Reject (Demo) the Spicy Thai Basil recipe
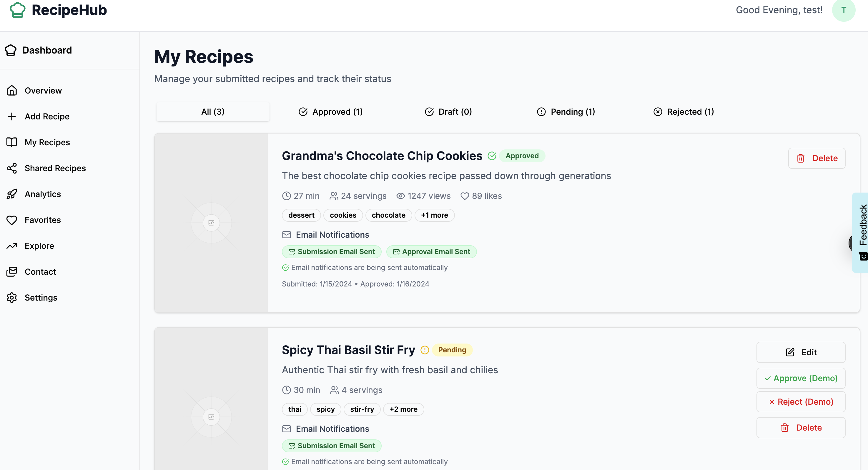The width and height of the screenshot is (868, 470). tap(801, 401)
